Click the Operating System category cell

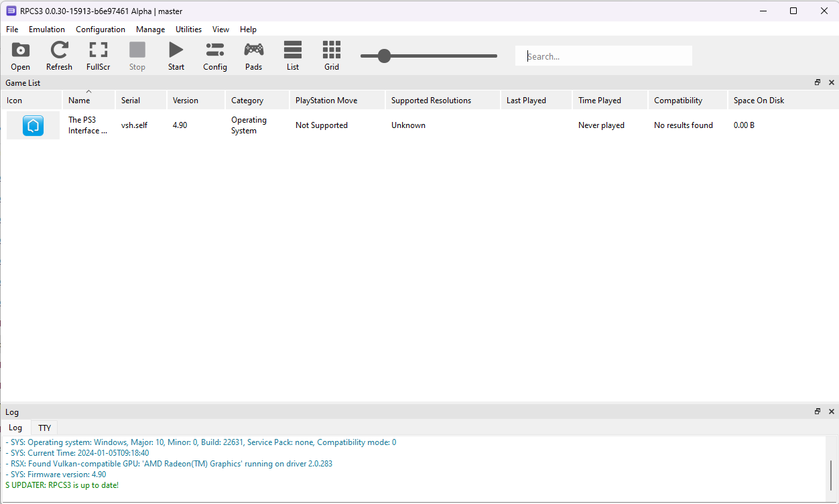(249, 125)
